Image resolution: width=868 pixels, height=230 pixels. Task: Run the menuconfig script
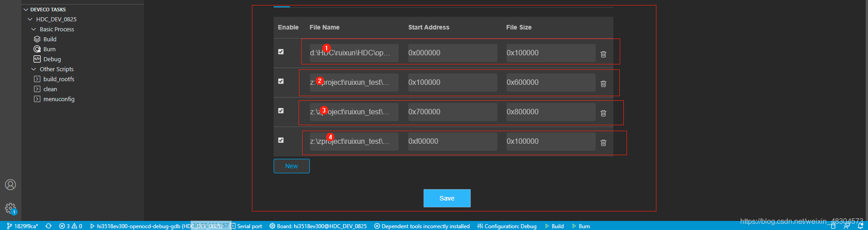point(59,99)
